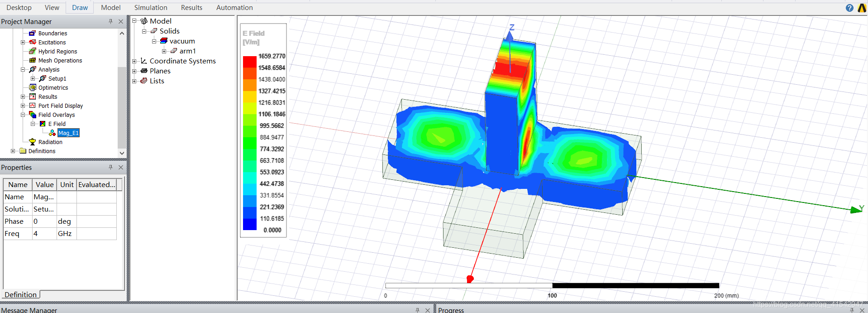Image resolution: width=868 pixels, height=313 pixels.
Task: Expand the Port Field Display node
Action: (23, 106)
